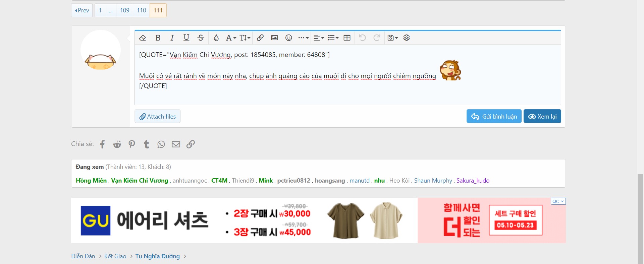Navigate to previous page with Prev
Viewport: 644px width, 264px height.
point(82,10)
